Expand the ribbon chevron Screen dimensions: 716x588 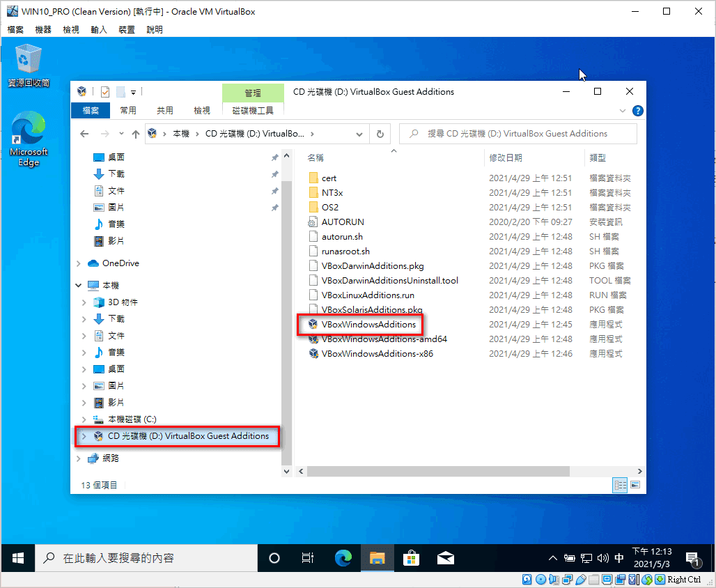[x=623, y=111]
